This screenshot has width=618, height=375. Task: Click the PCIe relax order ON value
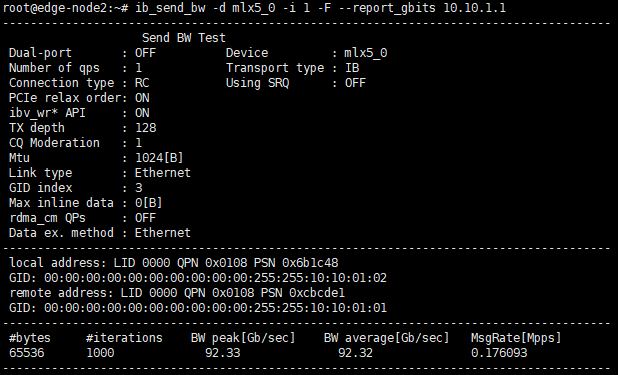(142, 98)
